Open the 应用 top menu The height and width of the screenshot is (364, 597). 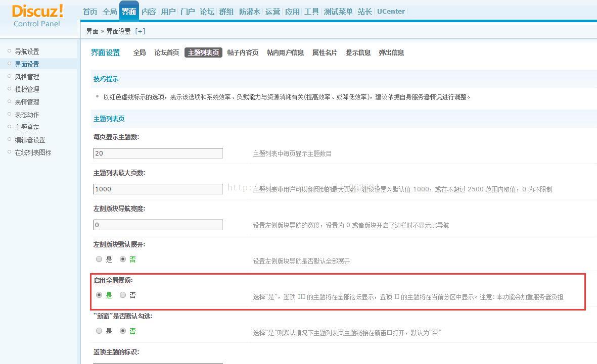pos(292,12)
